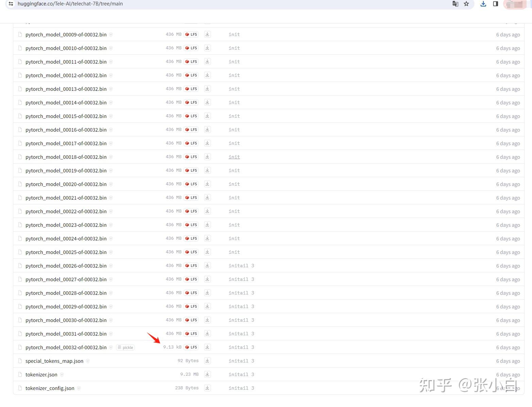The width and height of the screenshot is (532, 407).
Task: Open the init commit on pytorch_model_00010 row
Action: coord(234,48)
